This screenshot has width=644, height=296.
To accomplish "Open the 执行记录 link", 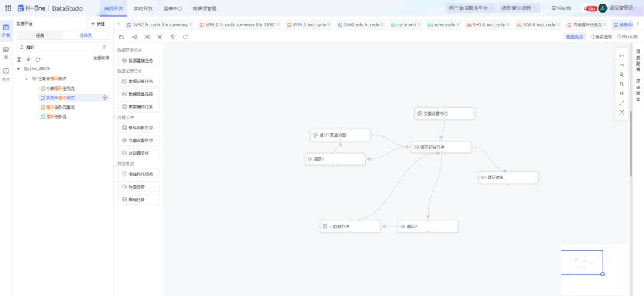I will [627, 37].
